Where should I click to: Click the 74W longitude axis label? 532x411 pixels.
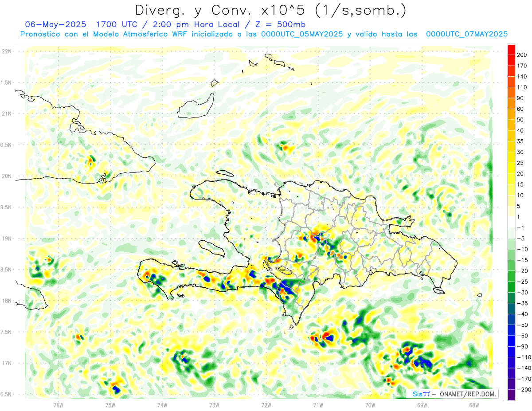[x=162, y=405]
